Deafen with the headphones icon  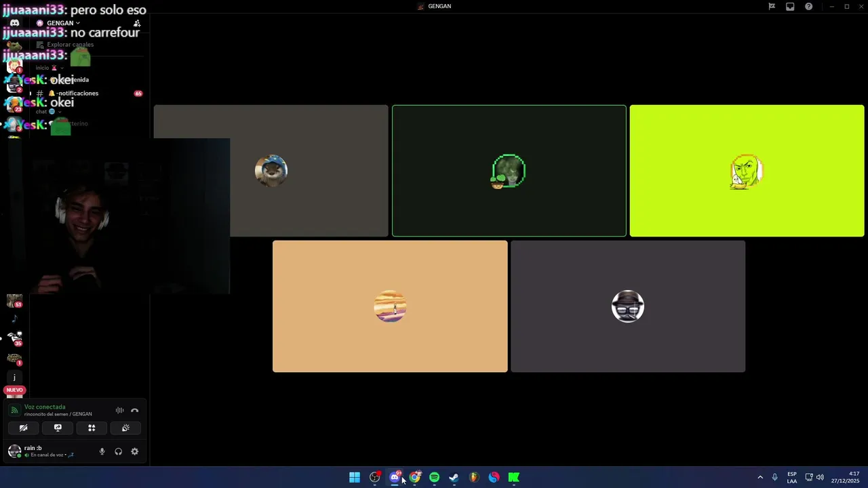click(119, 451)
